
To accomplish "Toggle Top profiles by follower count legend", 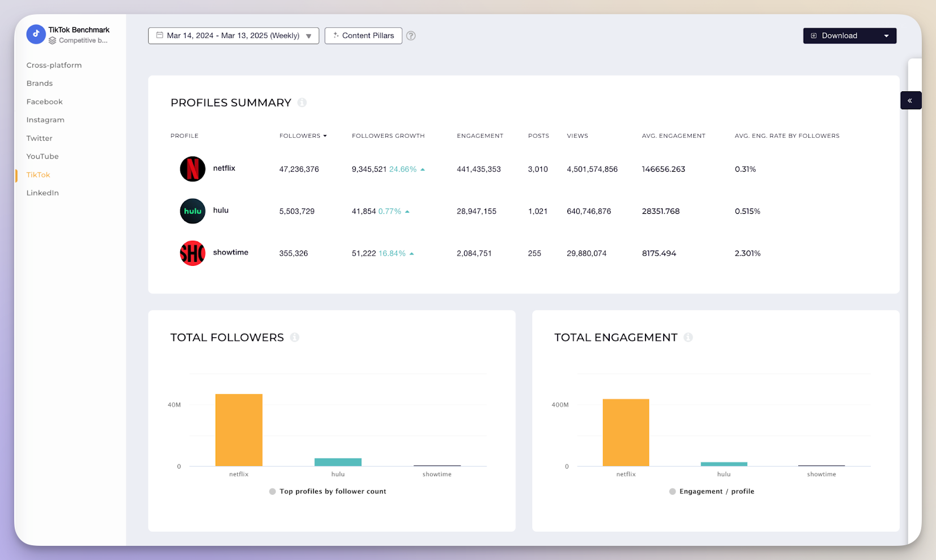I will [328, 491].
